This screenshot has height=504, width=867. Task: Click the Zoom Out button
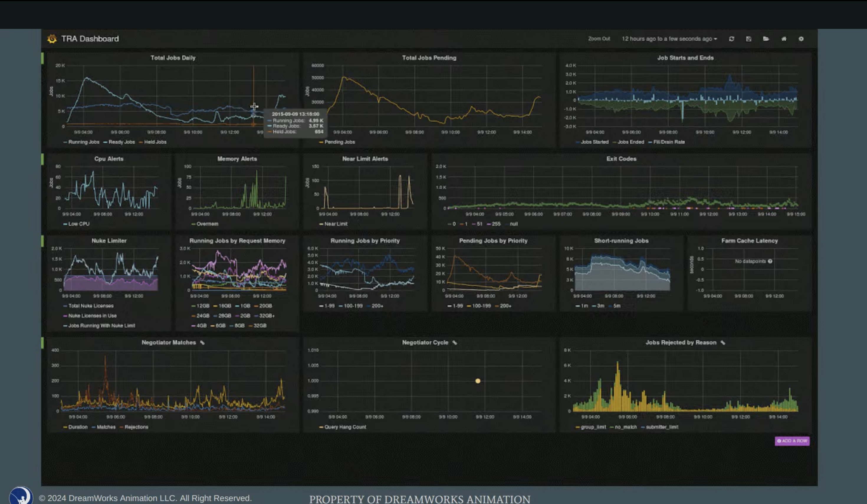tap(599, 39)
